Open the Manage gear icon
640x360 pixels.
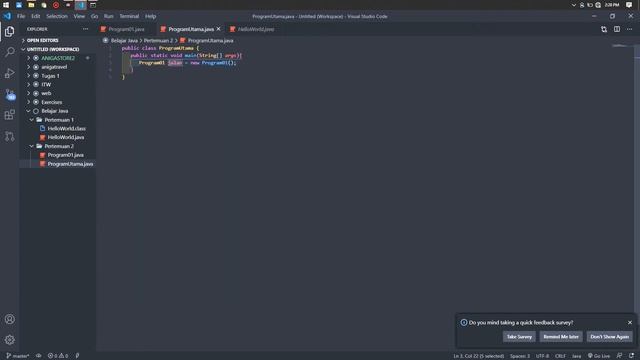pyautogui.click(x=9, y=340)
